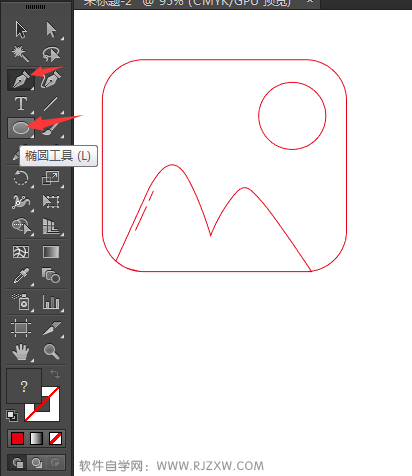Image resolution: width=412 pixels, height=476 pixels.
Task: Select the Rotate tool
Action: (21, 178)
